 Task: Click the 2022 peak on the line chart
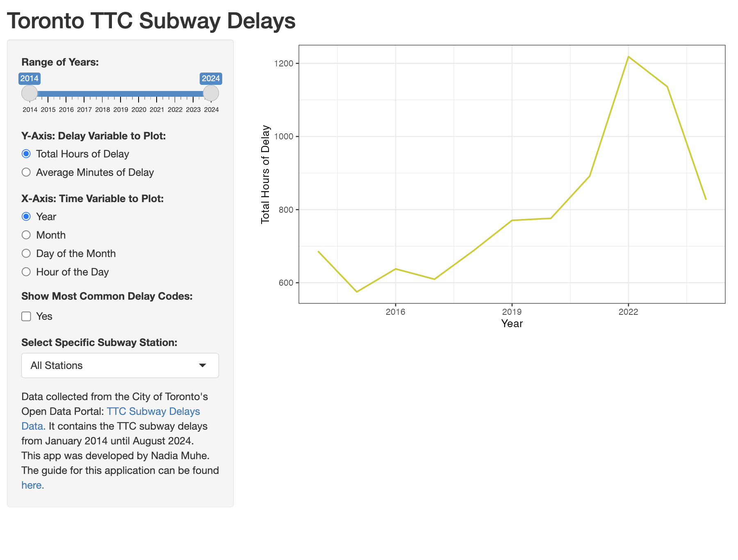(x=628, y=57)
